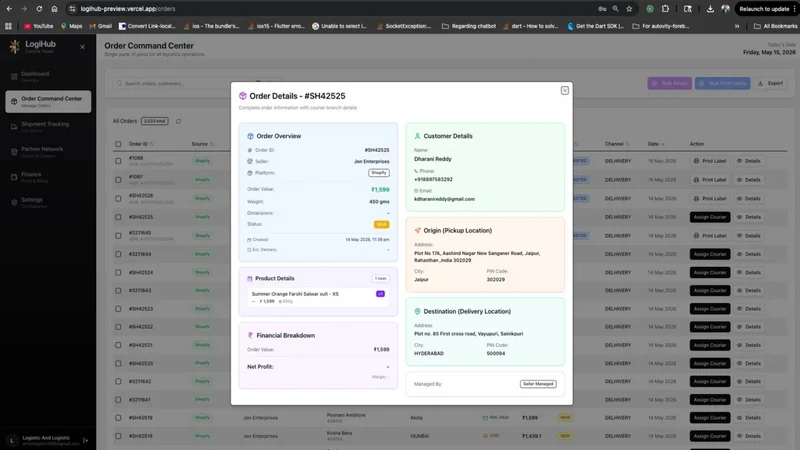800x450 pixels.
Task: Tick the checkbox for order #1068
Action: click(x=118, y=161)
